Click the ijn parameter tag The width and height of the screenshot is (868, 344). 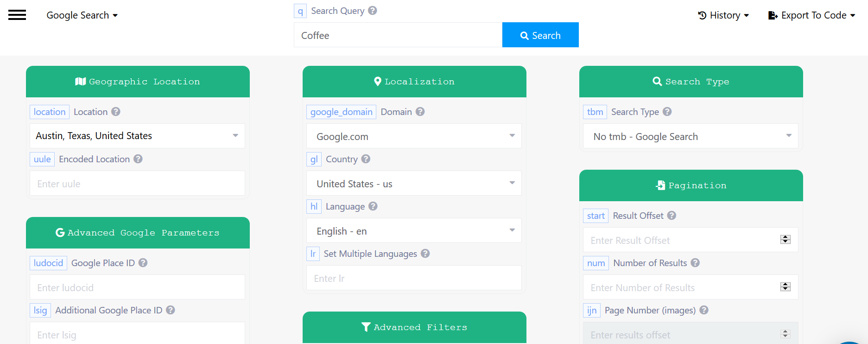(x=592, y=310)
